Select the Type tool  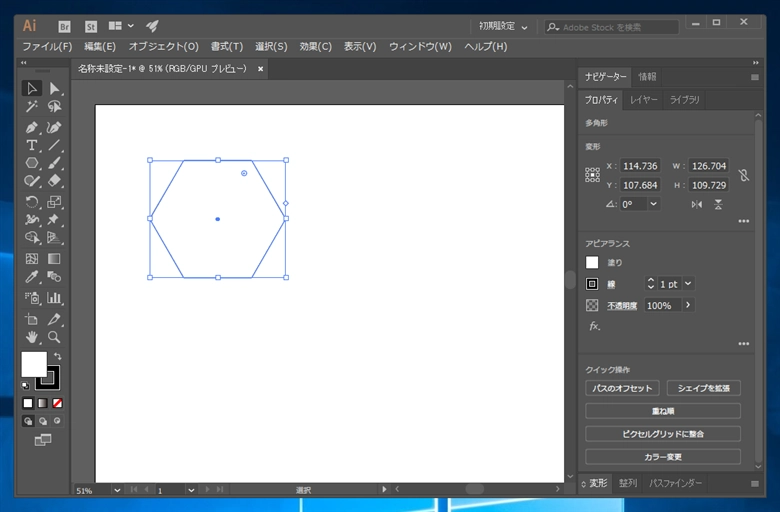click(x=32, y=145)
